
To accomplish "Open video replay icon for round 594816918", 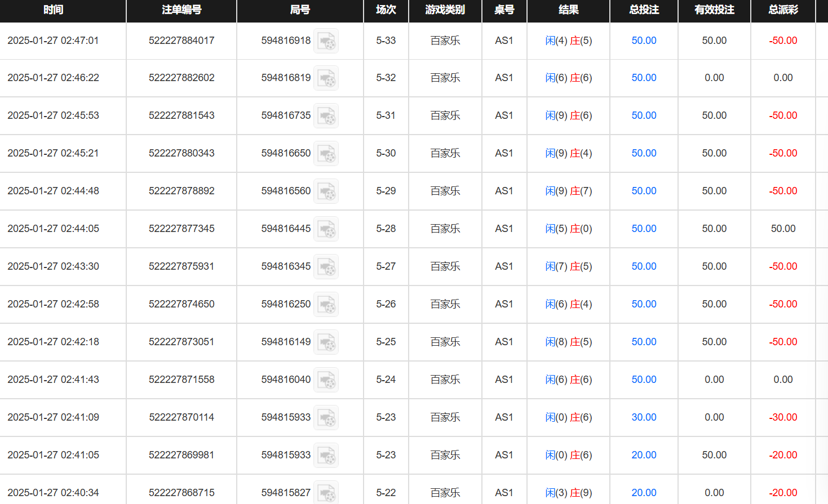I will pos(326,41).
